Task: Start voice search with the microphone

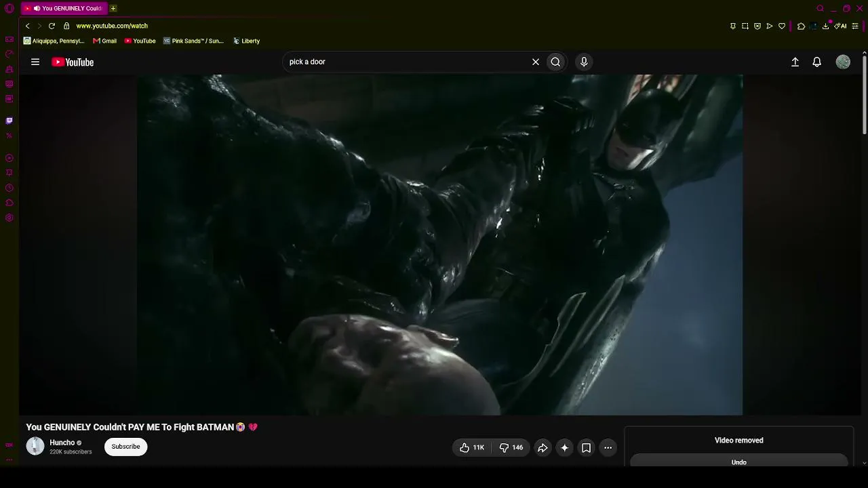Action: click(x=584, y=62)
